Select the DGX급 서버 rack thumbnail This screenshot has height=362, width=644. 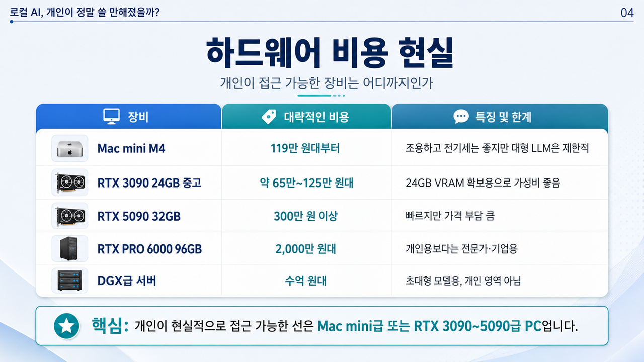coord(70,281)
